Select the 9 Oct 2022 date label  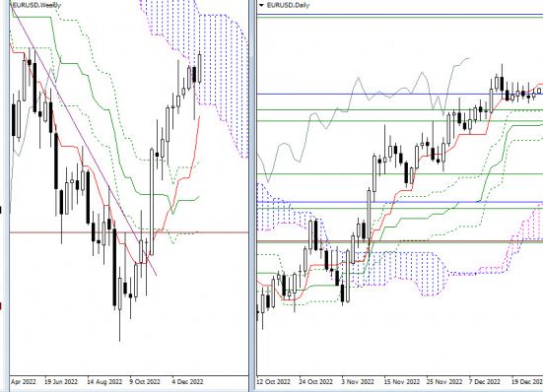click(145, 381)
